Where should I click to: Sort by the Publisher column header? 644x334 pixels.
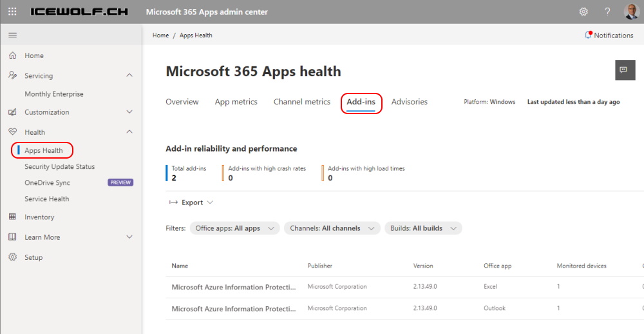320,266
